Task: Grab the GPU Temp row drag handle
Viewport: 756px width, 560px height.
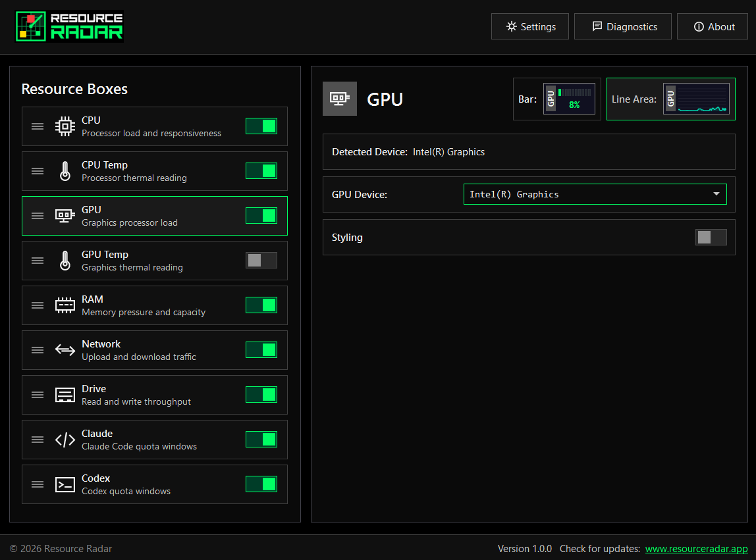Action: click(38, 261)
